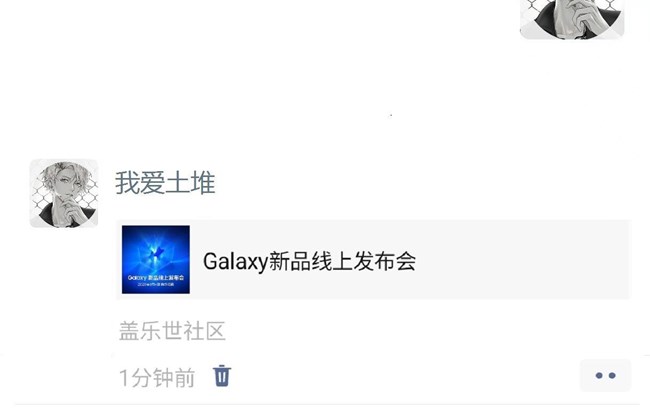
Task: Click the empty gray area of the shared card
Action: (522, 260)
